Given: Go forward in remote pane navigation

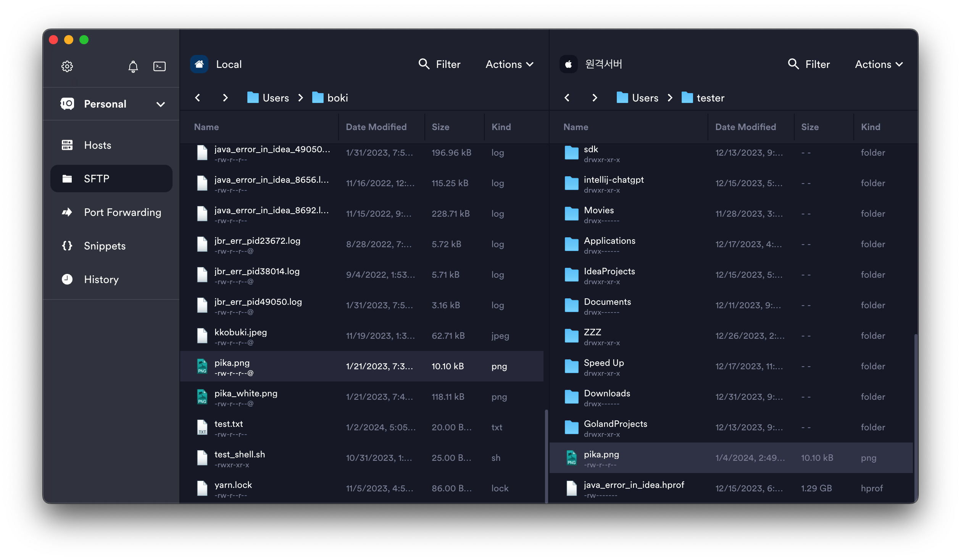Looking at the screenshot, I should 595,98.
